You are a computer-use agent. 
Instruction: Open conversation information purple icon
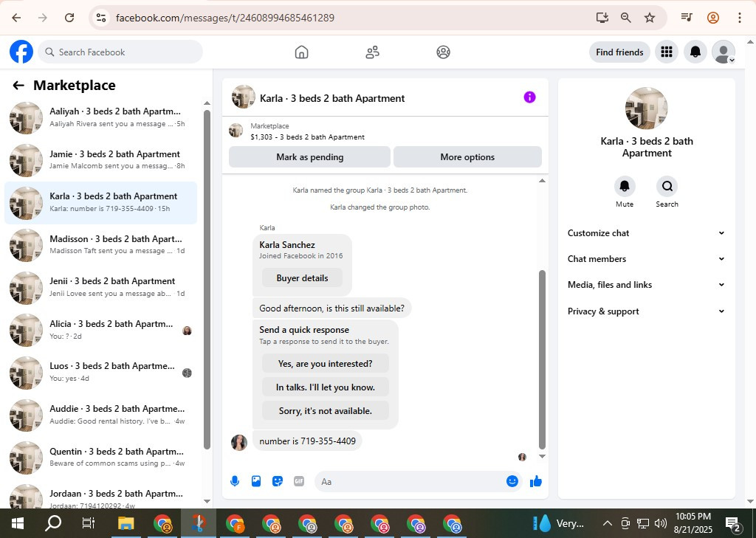(529, 97)
